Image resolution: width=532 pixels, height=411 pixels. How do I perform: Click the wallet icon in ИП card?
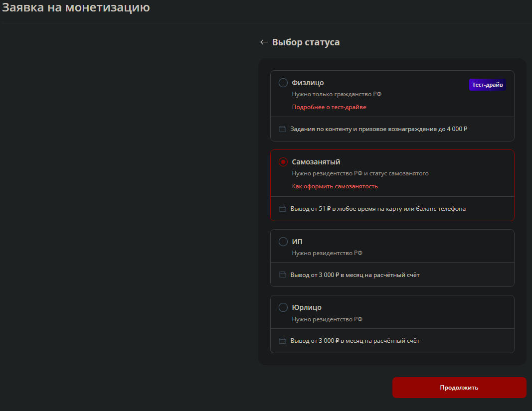(283, 274)
